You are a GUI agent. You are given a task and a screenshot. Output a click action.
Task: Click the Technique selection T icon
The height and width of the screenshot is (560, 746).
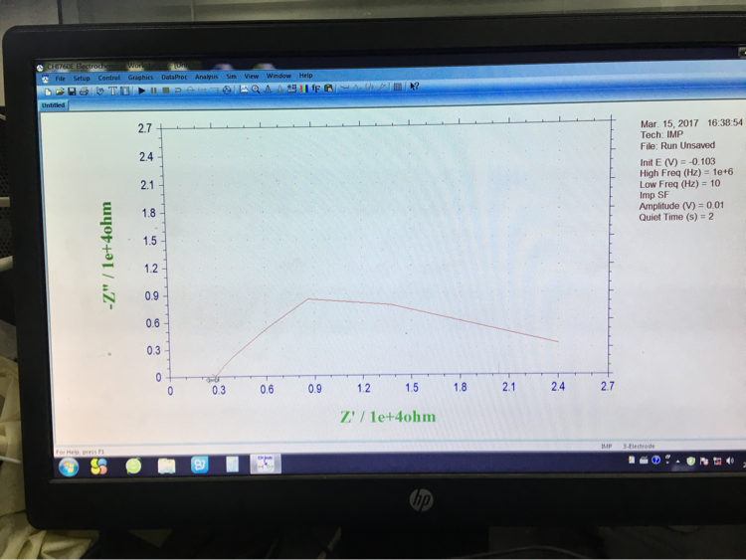point(113,91)
